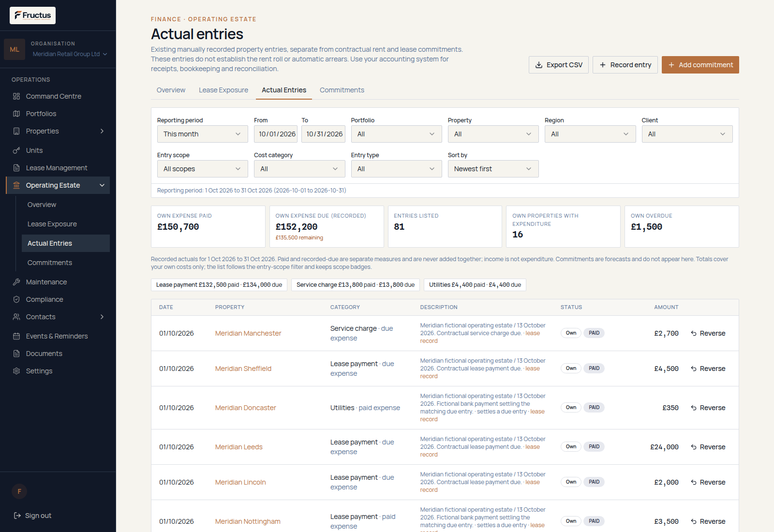Click the Portfolios map icon
This screenshot has height=532, width=774.
pyautogui.click(x=16, y=114)
